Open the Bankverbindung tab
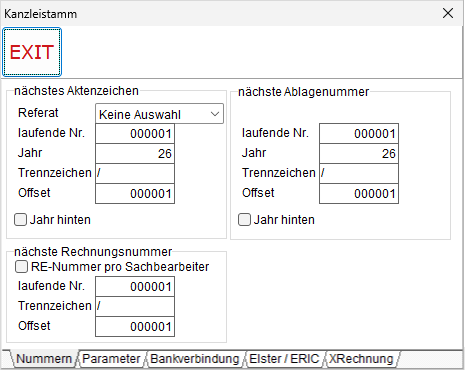Screen dimensions: 465x370 [195, 359]
